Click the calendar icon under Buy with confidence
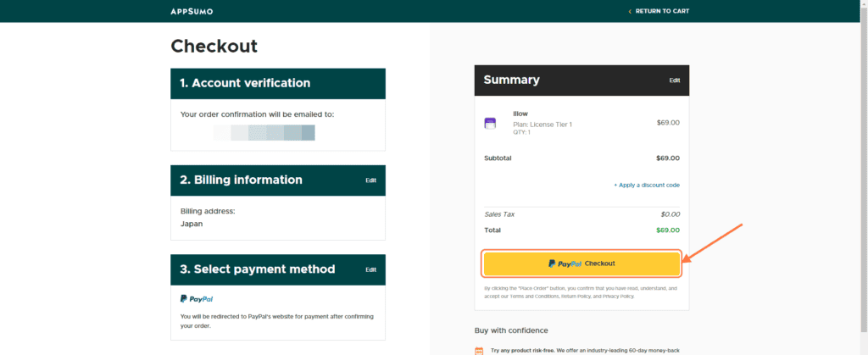The width and height of the screenshot is (868, 355). [x=479, y=351]
